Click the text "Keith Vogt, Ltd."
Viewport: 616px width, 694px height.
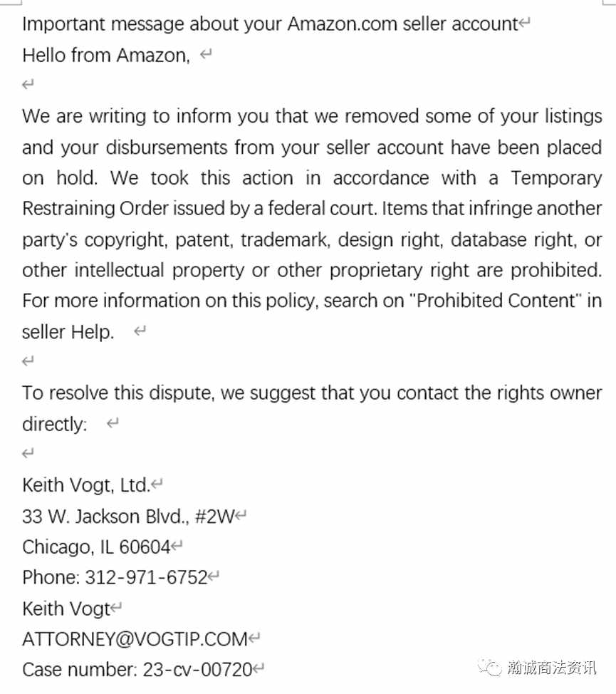86,485
